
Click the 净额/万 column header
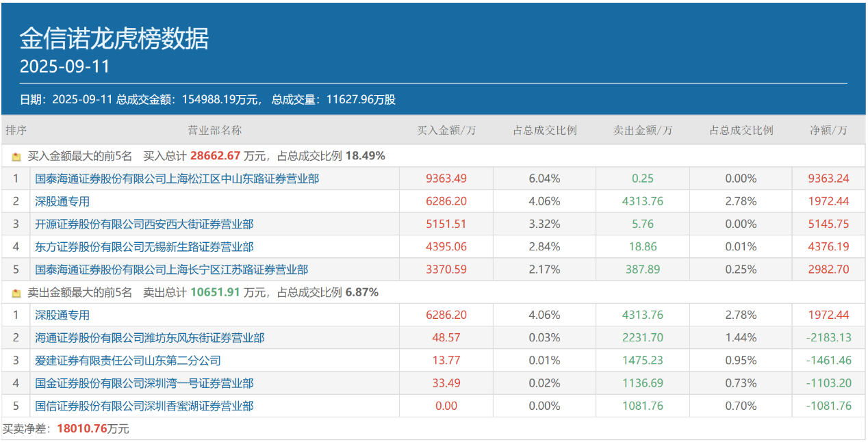(828, 130)
